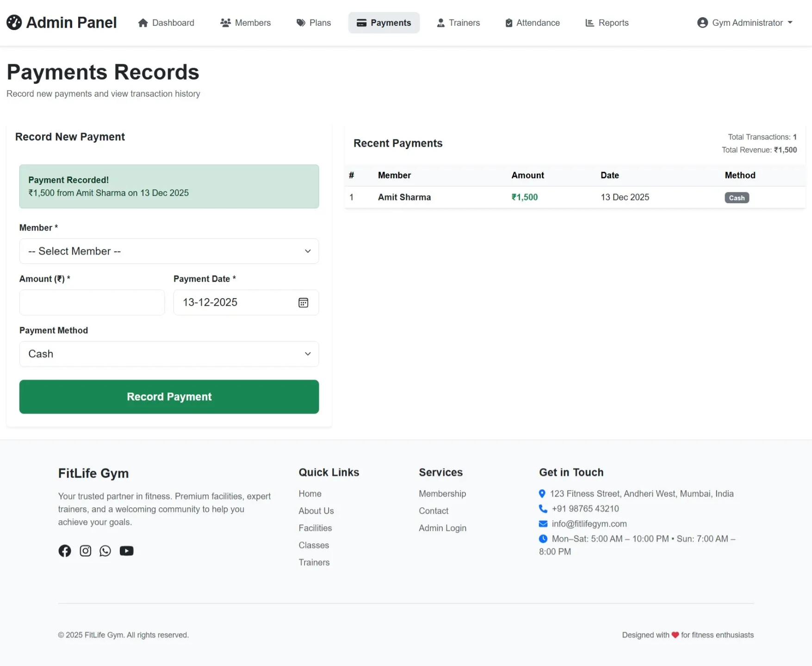The image size is (812, 666).
Task: Click the WhatsApp icon in footer
Action: tap(105, 551)
